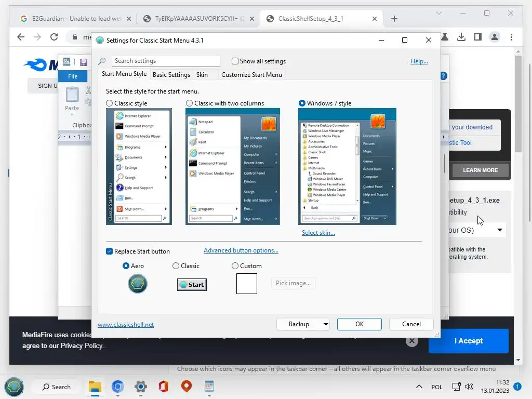Dismiss cookie banner with X icon
The image size is (532, 399).
[412, 341]
